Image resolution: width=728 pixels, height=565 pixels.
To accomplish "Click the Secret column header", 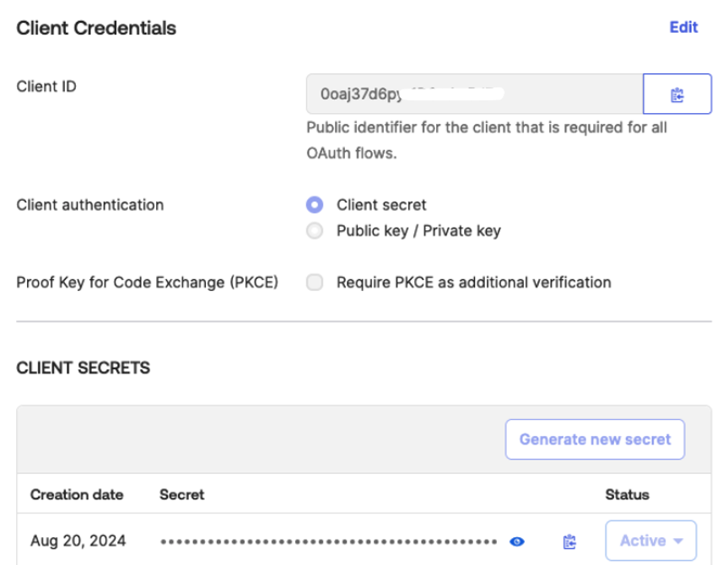I will [182, 494].
